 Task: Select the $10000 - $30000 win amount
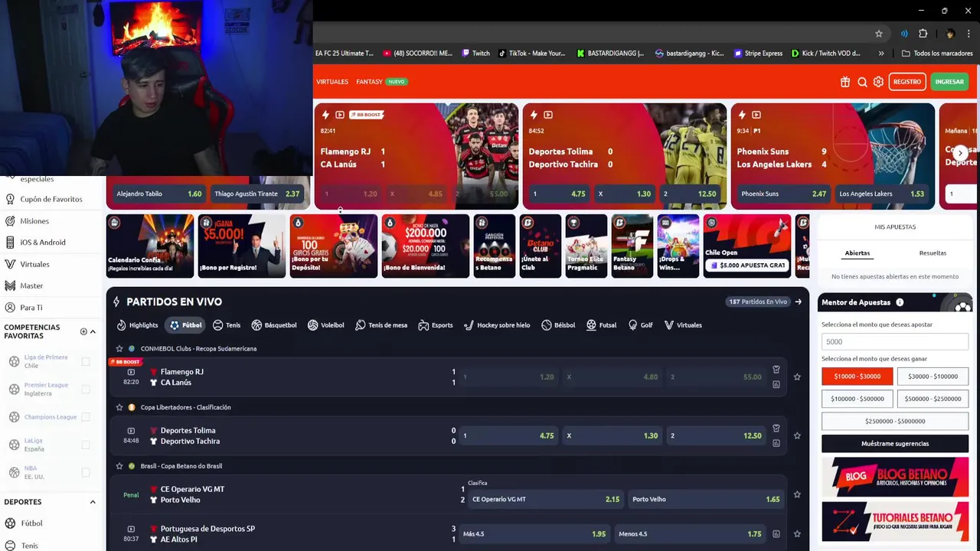coord(857,376)
